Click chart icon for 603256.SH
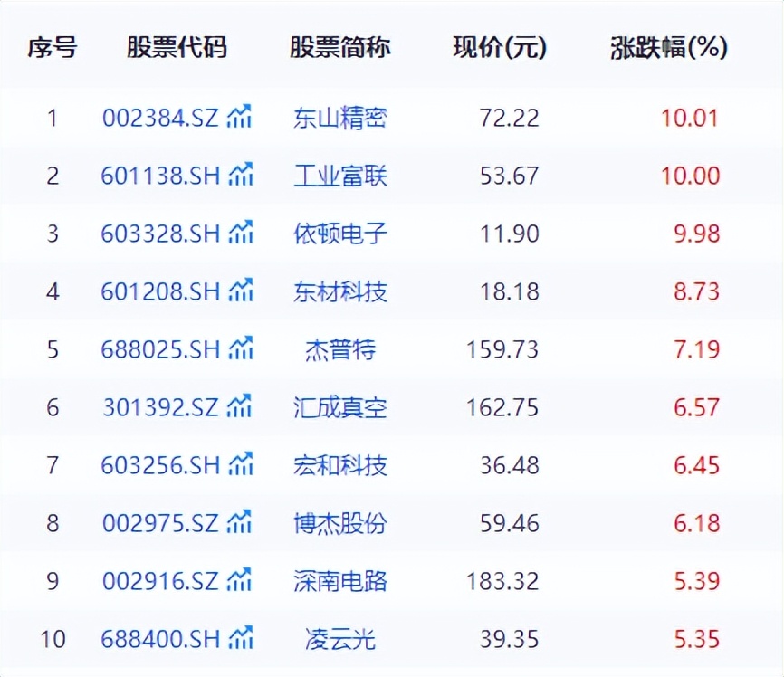The height and width of the screenshot is (677, 784). tap(240, 465)
